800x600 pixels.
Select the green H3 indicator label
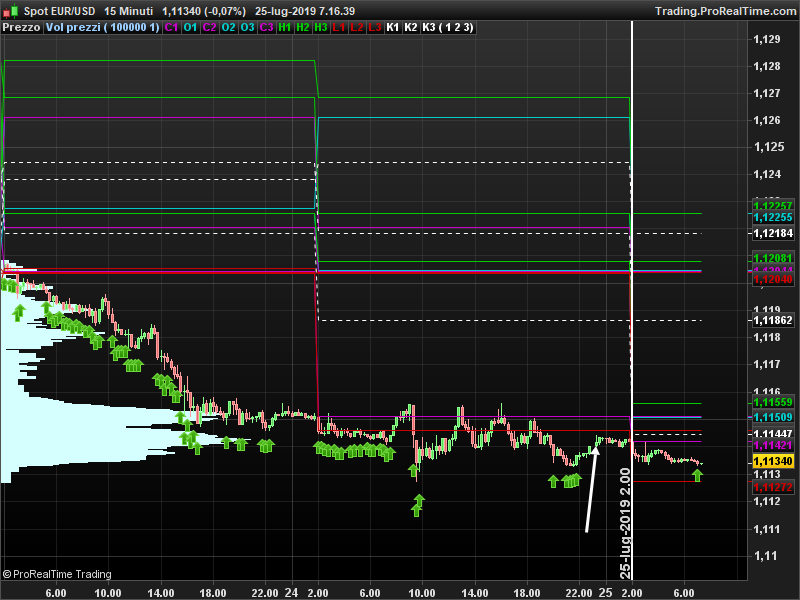click(321, 28)
